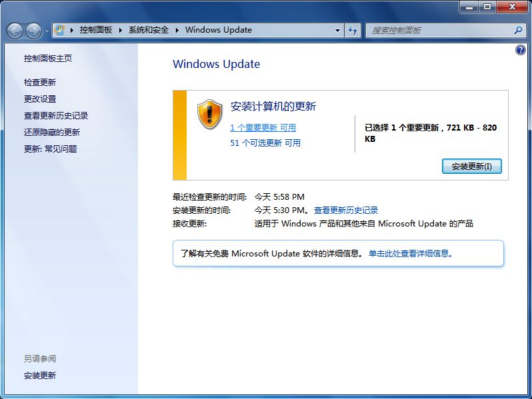Image resolution: width=532 pixels, height=399 pixels.
Task: Click the Back navigation arrow
Action: (15, 31)
